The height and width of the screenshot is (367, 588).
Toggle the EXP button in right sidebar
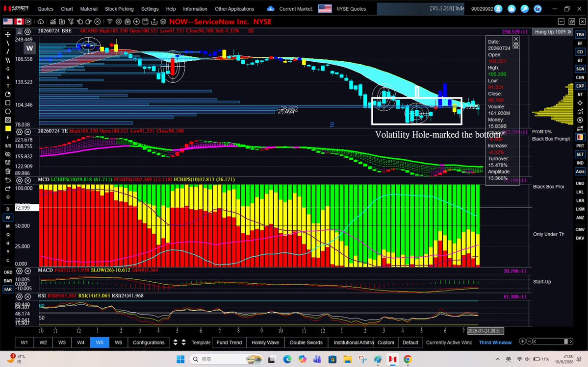pyautogui.click(x=580, y=86)
